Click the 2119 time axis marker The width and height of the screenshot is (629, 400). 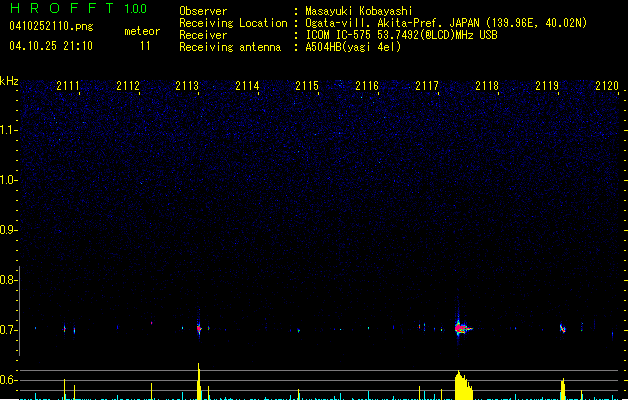547,86
